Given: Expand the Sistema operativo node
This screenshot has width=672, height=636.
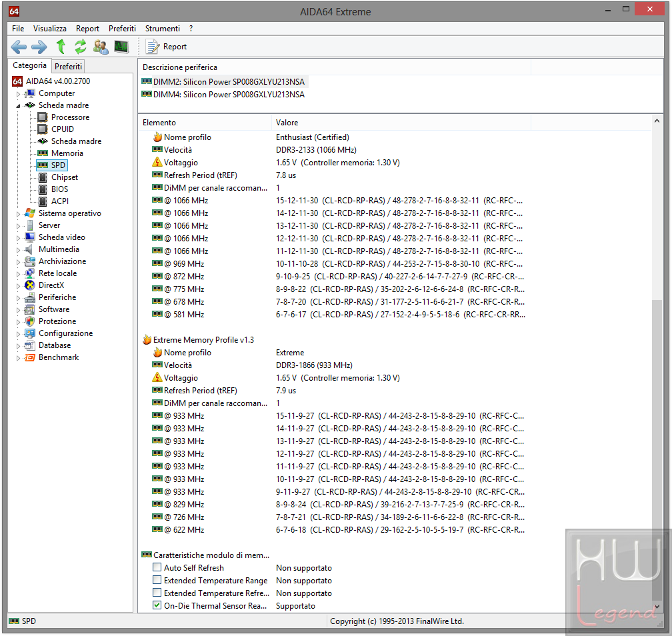Looking at the screenshot, I should [x=18, y=214].
